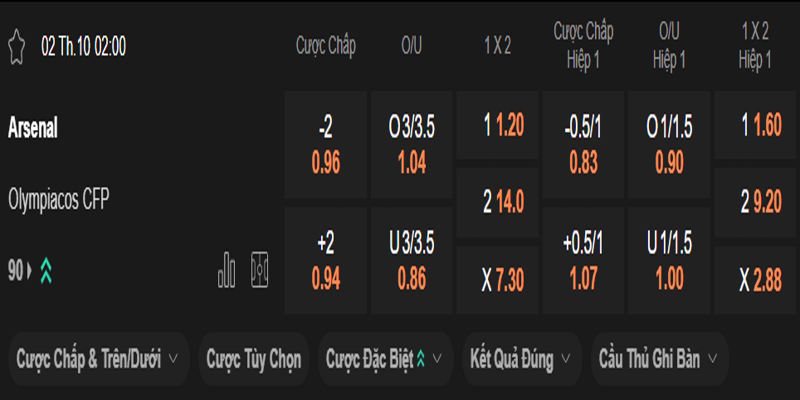800x400 pixels.
Task: Switch to Cược Tùy Chọn tab
Action: click(x=253, y=358)
